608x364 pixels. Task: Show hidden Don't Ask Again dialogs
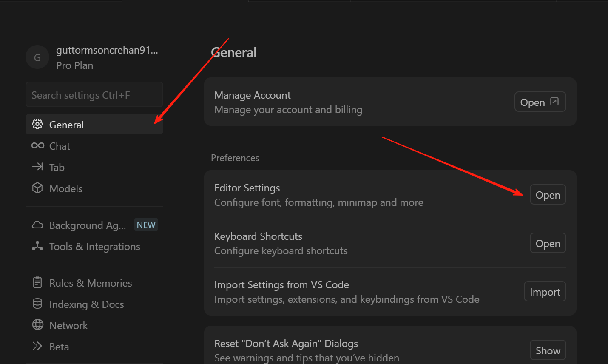(548, 350)
